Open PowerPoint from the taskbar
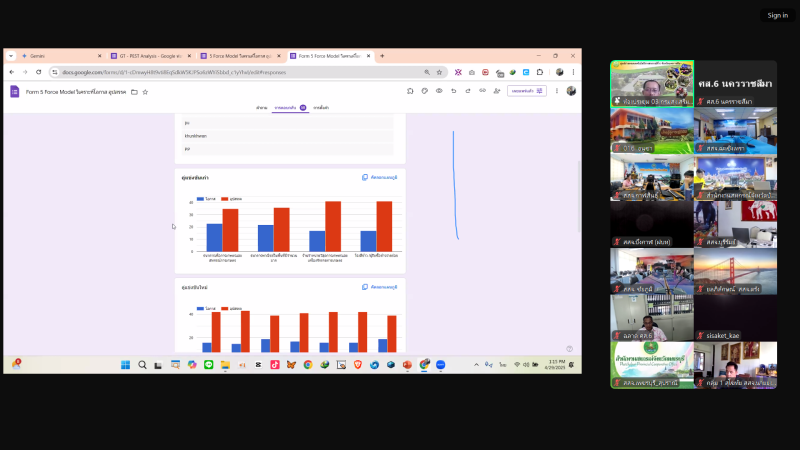This screenshot has height=450, width=800. [x=407, y=365]
